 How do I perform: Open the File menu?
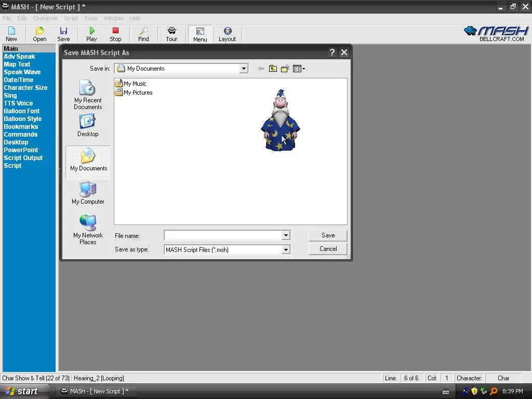click(7, 18)
